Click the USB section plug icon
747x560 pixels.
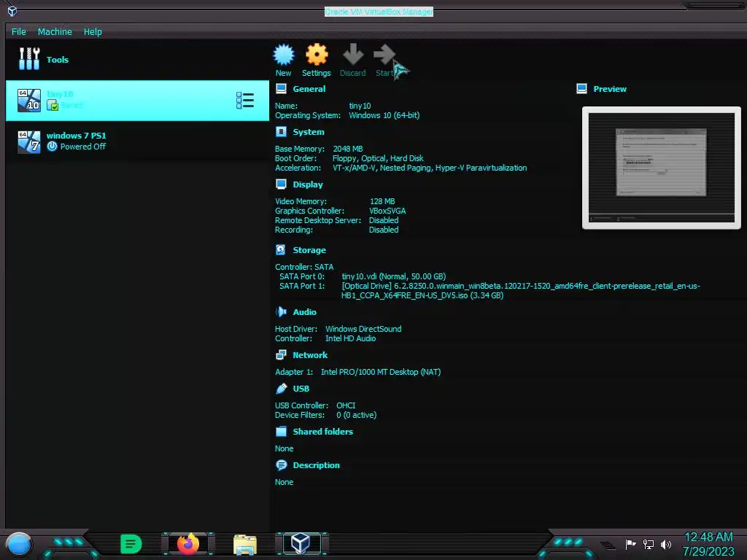click(x=281, y=389)
